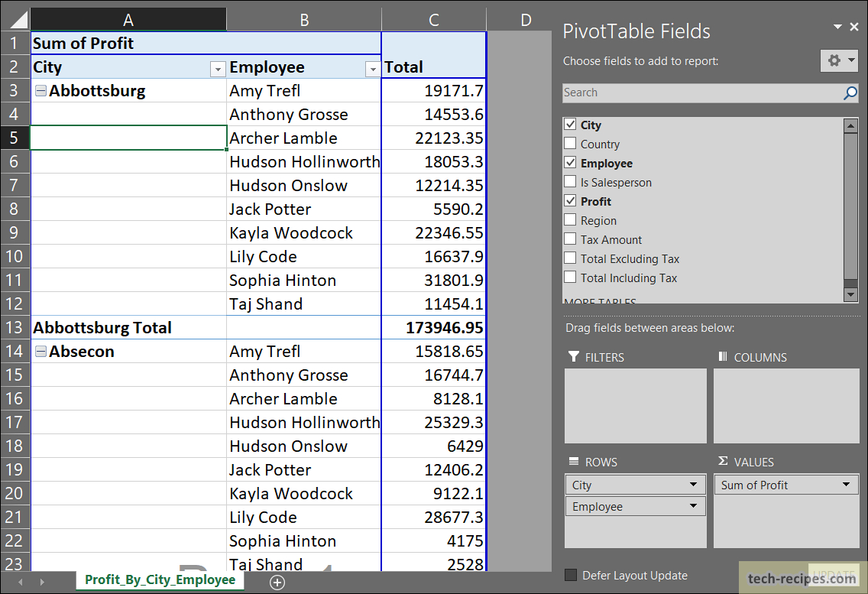Click the search magnifier icon in field search box
Screen dimensions: 868x594
tap(850, 93)
